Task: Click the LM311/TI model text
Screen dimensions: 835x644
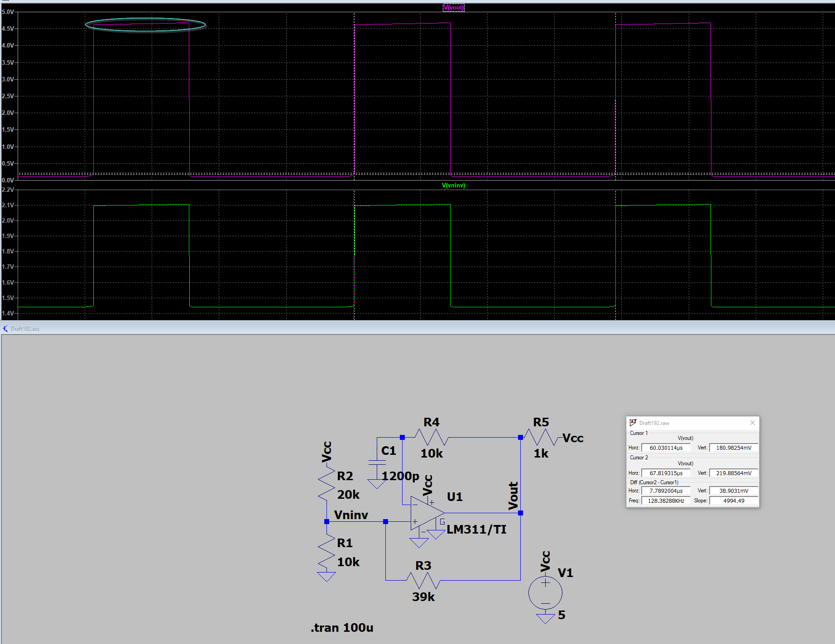Action: pyautogui.click(x=476, y=530)
